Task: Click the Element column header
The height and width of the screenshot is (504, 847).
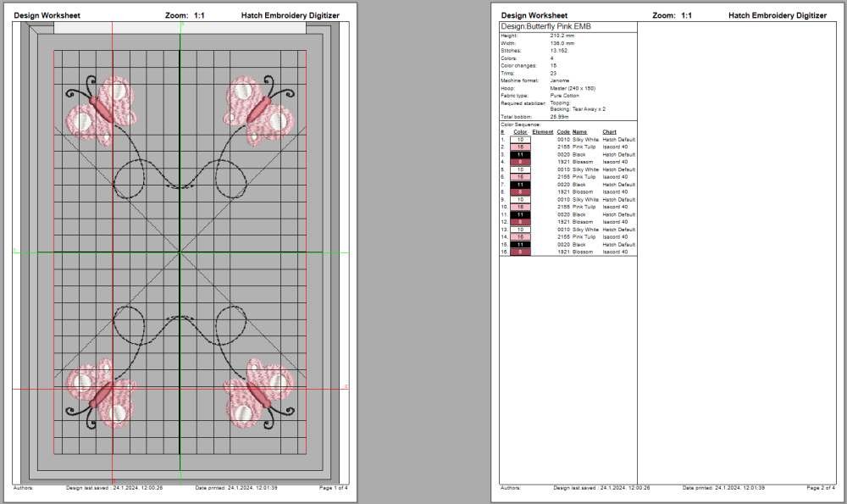Action: (542, 132)
